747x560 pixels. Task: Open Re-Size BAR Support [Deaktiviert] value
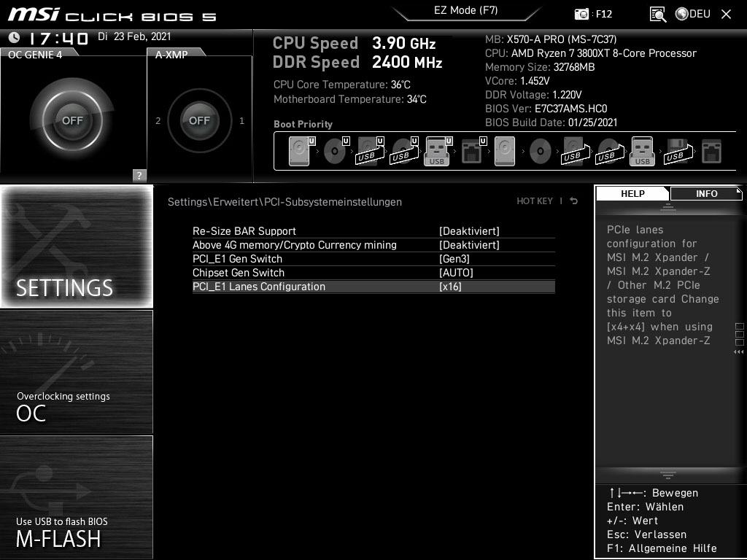point(469,231)
